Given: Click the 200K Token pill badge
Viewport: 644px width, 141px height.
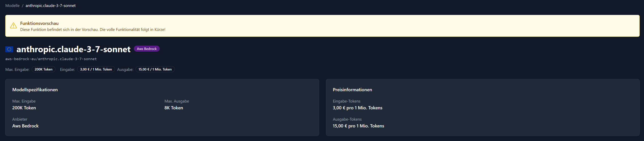Looking at the screenshot, I should pos(43,69).
